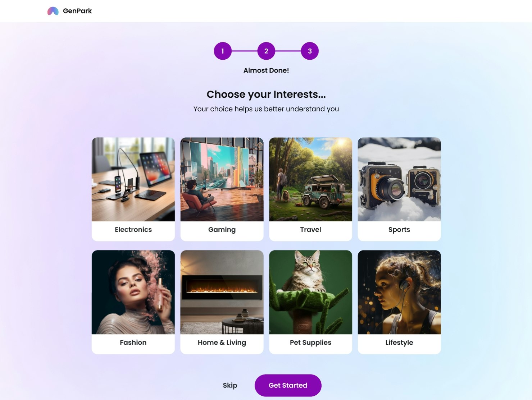
Task: Select step 2 in progress indicator
Action: (266, 51)
